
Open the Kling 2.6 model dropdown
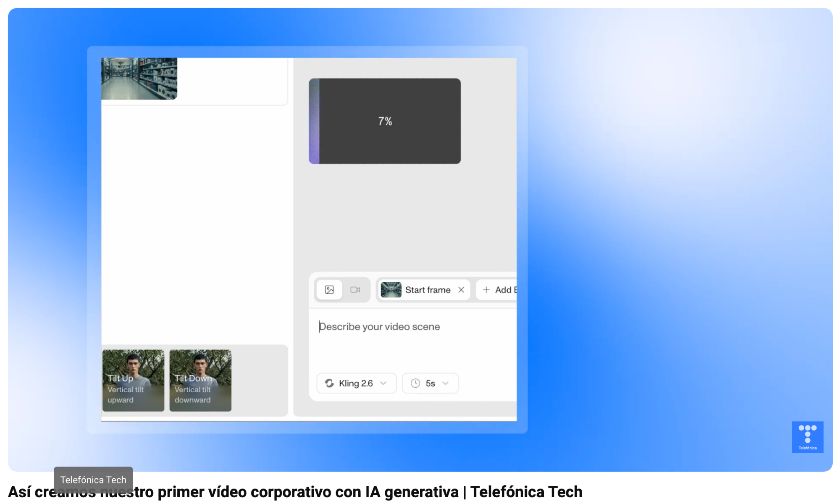click(x=356, y=383)
